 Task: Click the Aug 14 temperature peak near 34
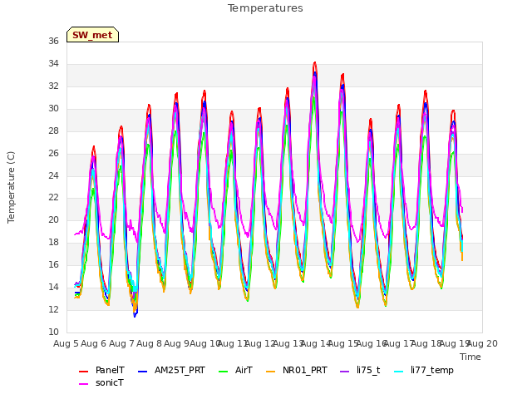click(x=315, y=63)
